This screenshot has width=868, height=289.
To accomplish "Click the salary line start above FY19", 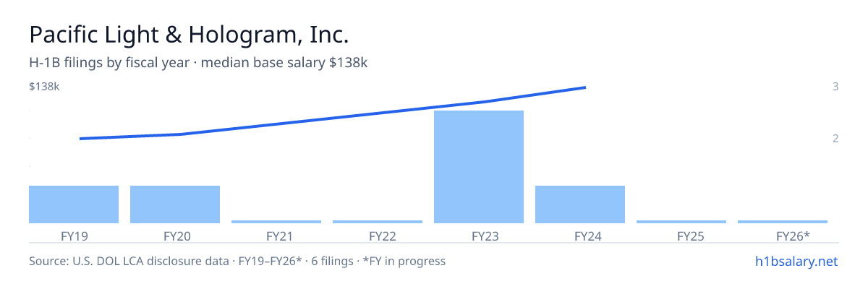I will point(81,138).
